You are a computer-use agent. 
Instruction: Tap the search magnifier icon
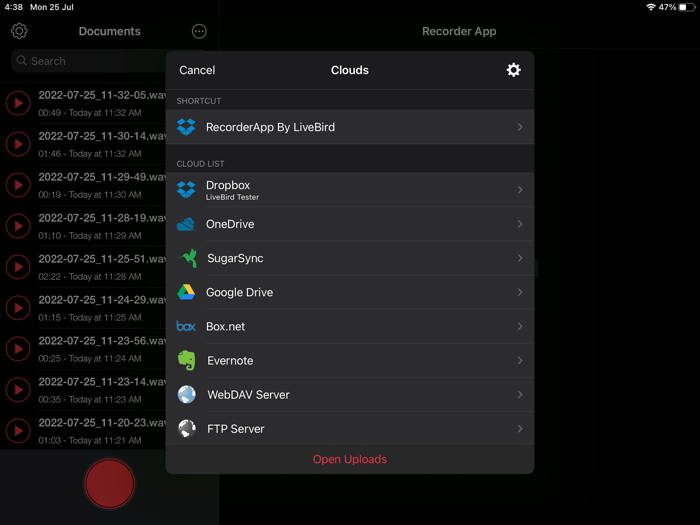[21, 60]
